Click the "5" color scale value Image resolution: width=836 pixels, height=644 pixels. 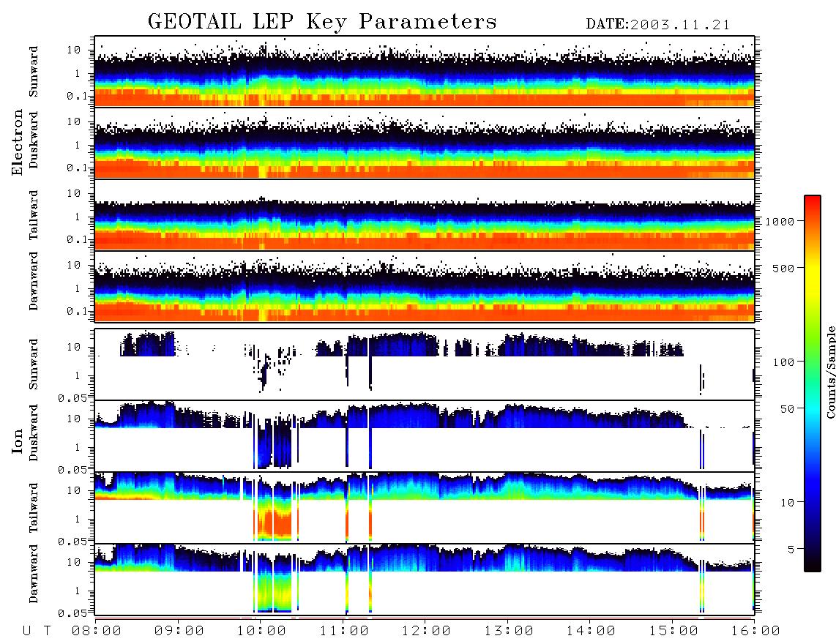790,550
